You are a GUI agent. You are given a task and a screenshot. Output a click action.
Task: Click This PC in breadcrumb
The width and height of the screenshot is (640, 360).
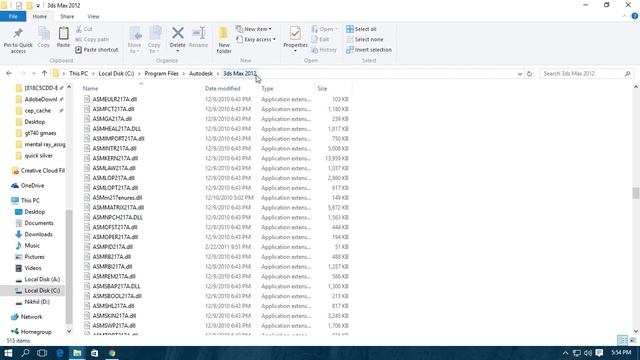pyautogui.click(x=78, y=73)
